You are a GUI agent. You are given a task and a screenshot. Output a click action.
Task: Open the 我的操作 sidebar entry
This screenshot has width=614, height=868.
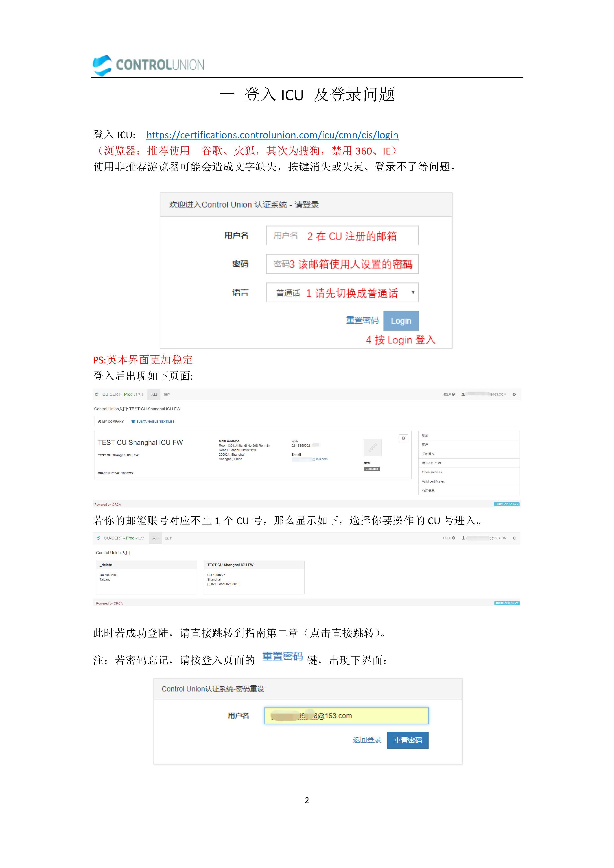tap(469, 454)
